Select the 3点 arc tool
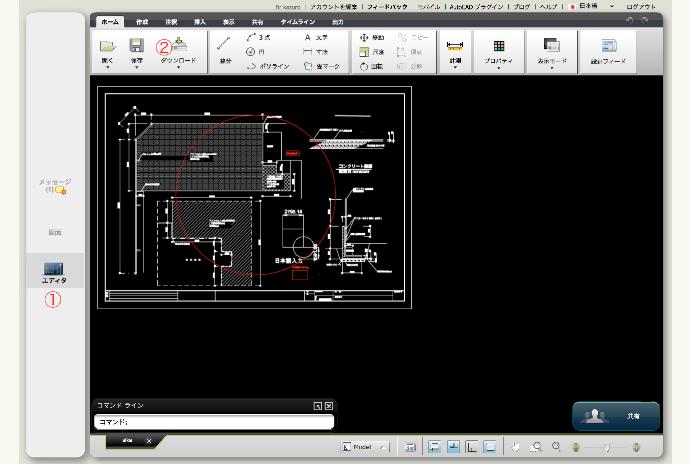The width and height of the screenshot is (690, 464). click(x=258, y=37)
